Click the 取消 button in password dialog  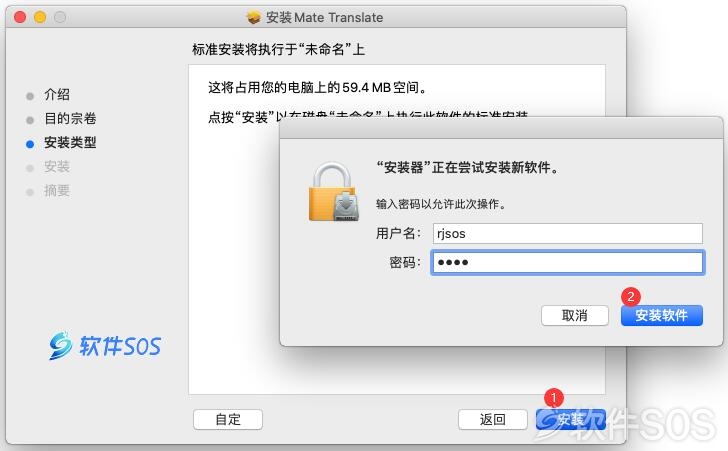pos(575,315)
